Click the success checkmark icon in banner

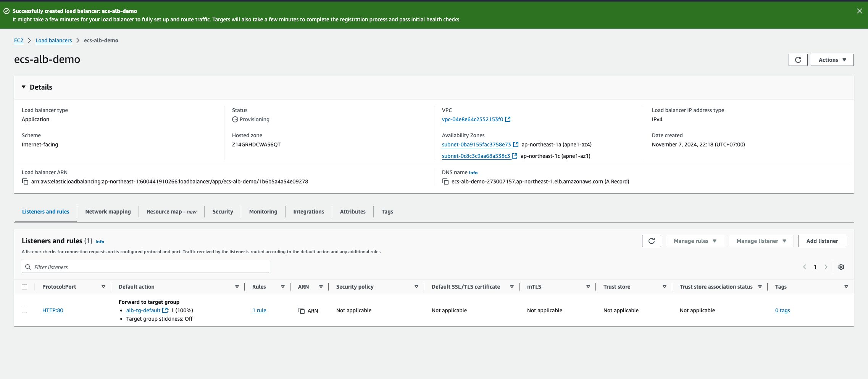pyautogui.click(x=6, y=11)
